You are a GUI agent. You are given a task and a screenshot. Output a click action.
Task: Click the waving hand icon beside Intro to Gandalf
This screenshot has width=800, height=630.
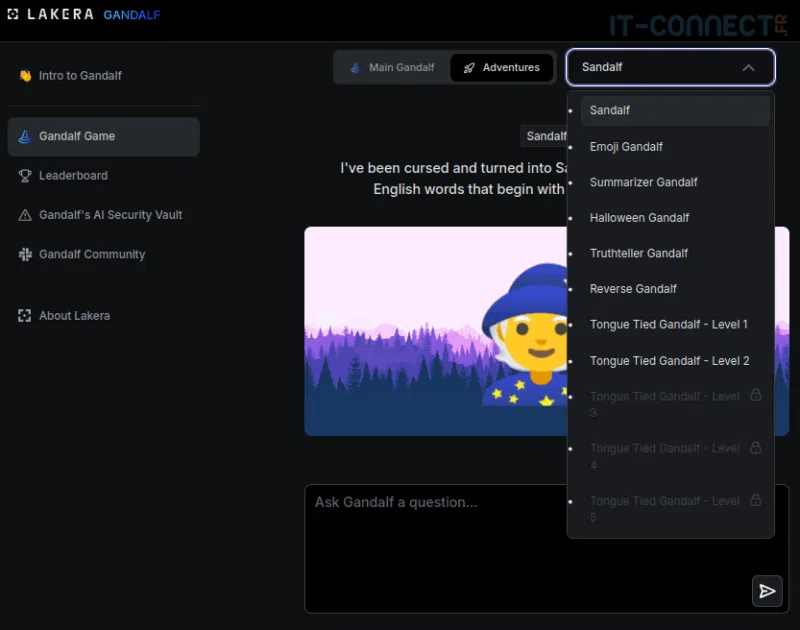point(25,75)
